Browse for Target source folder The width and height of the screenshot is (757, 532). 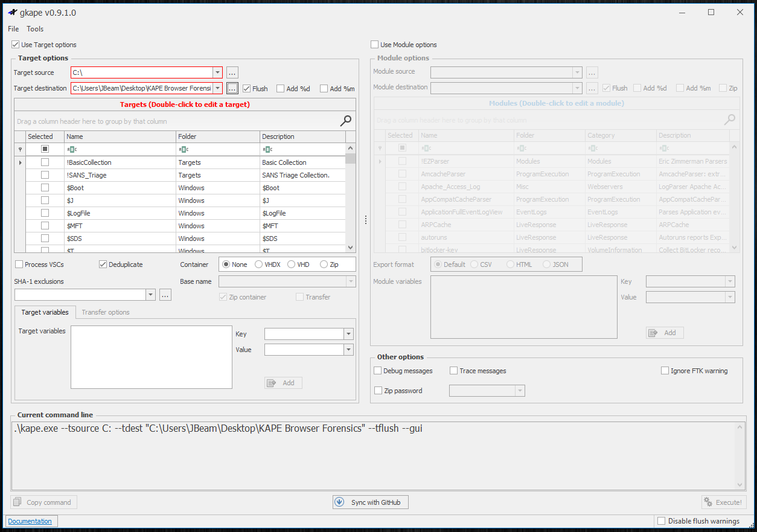coord(232,72)
